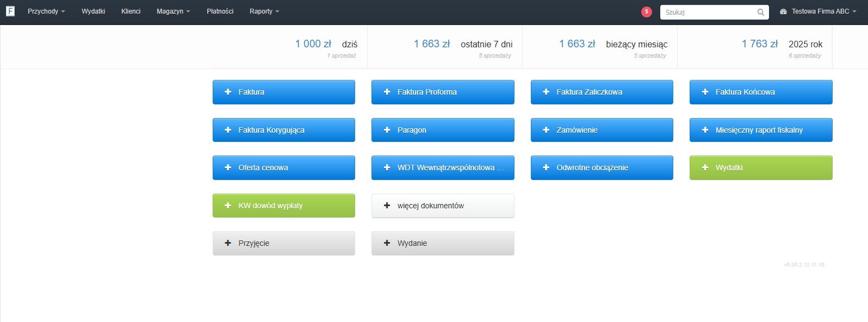Create a new Faktura Zaliczkowa

pos(602,92)
